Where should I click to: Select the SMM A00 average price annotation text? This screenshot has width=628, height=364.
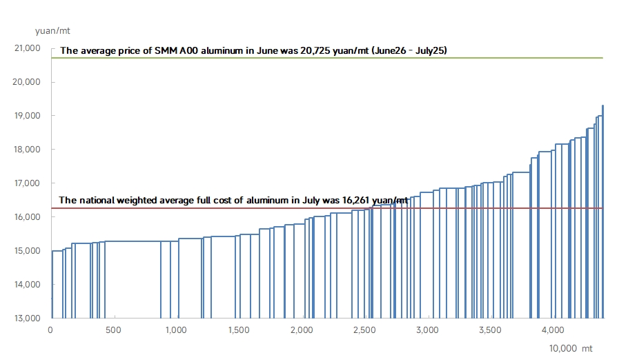tap(253, 51)
